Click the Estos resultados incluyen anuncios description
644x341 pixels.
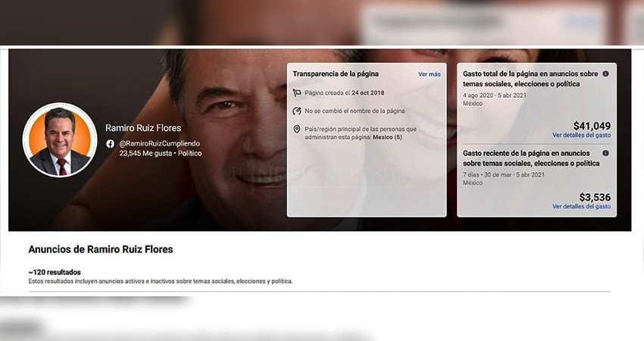(161, 281)
